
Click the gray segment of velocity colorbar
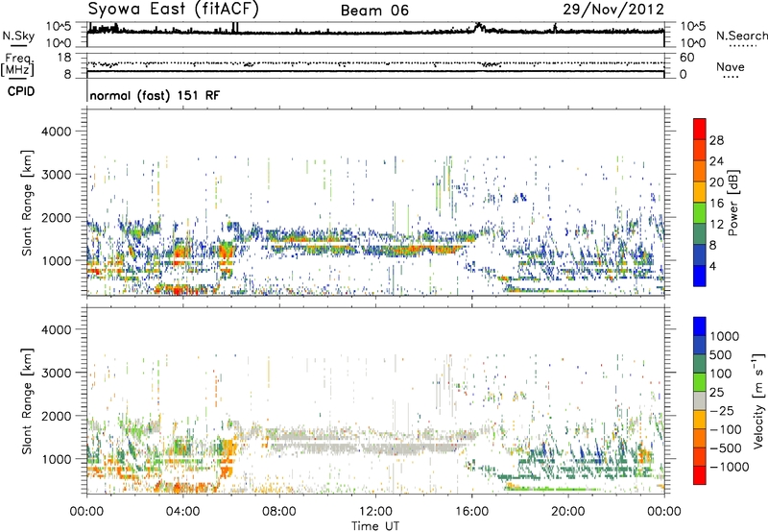[x=700, y=400]
